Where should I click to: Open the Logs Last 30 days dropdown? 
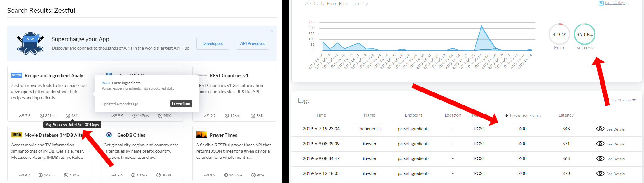[x=623, y=100]
